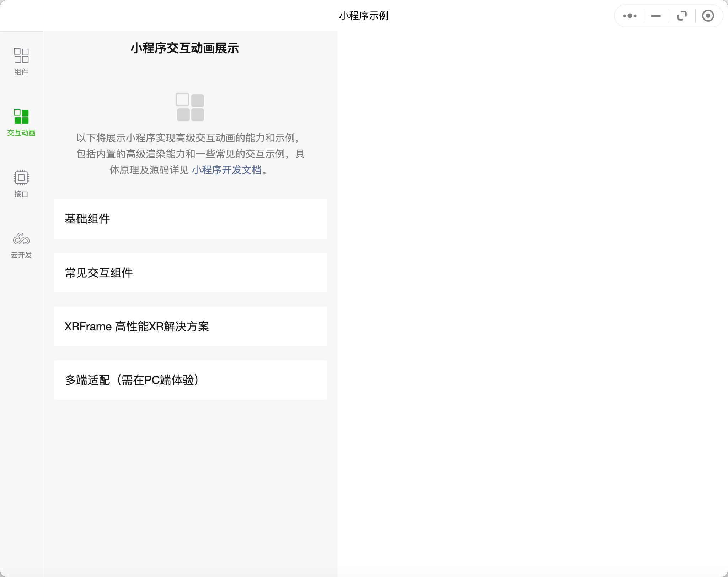
Task: Click the circular close target icon
Action: pyautogui.click(x=708, y=16)
